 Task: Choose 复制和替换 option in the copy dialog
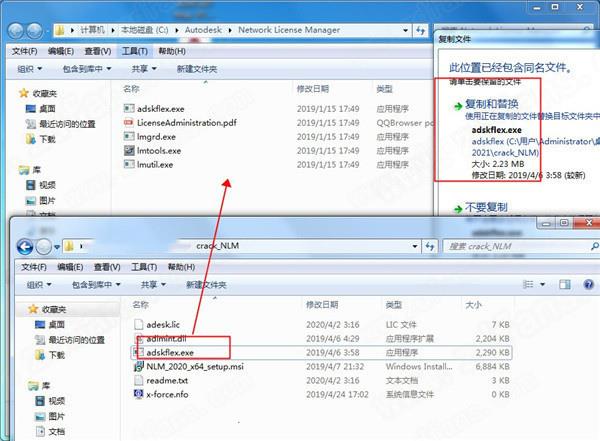coord(492,104)
